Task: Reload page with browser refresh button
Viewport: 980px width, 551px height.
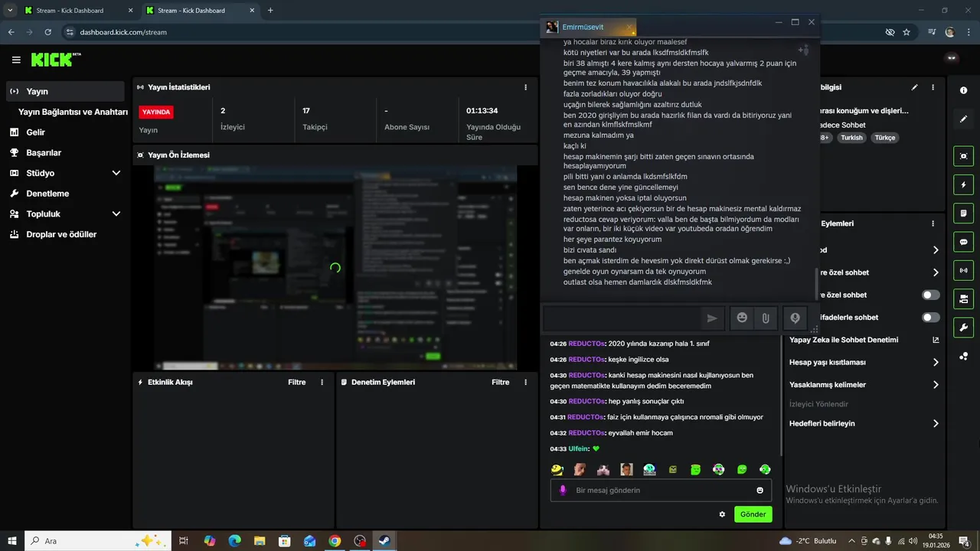Action: pyautogui.click(x=48, y=32)
